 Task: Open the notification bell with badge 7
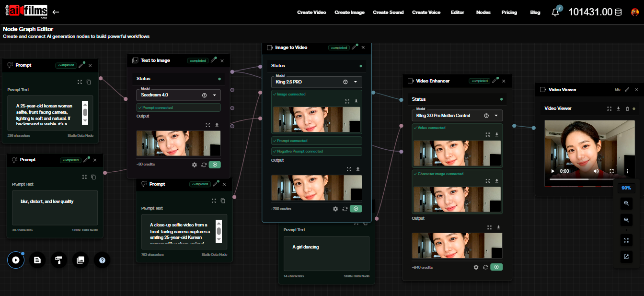click(555, 11)
